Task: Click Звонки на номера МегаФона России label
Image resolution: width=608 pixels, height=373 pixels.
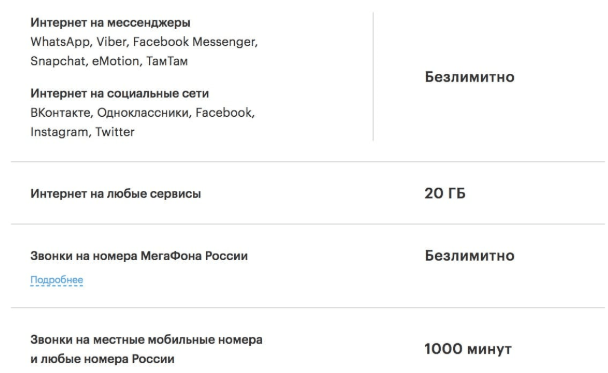Action: (139, 256)
